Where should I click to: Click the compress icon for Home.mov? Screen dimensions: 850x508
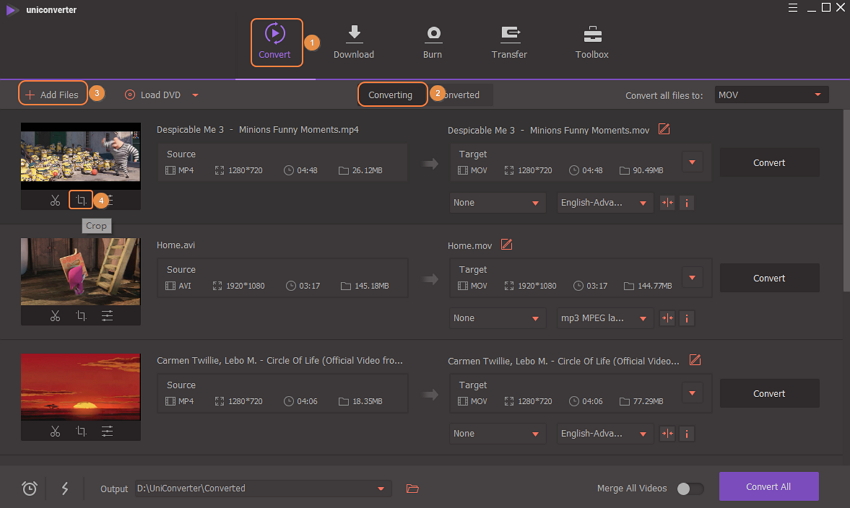tap(667, 318)
